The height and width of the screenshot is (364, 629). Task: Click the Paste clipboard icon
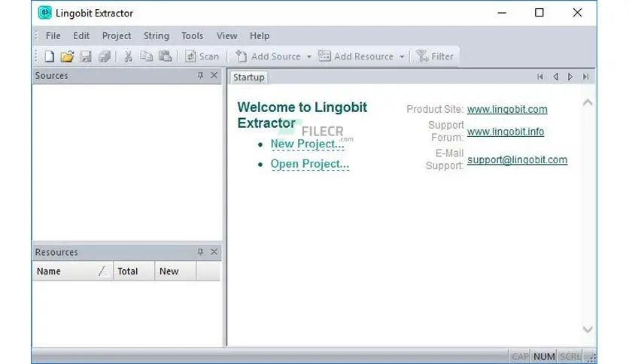point(165,56)
